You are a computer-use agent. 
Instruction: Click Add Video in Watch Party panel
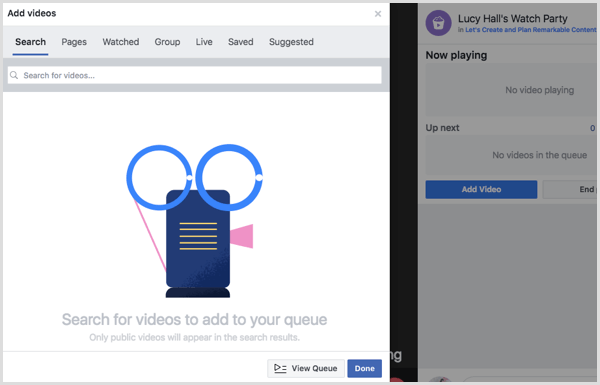point(481,189)
